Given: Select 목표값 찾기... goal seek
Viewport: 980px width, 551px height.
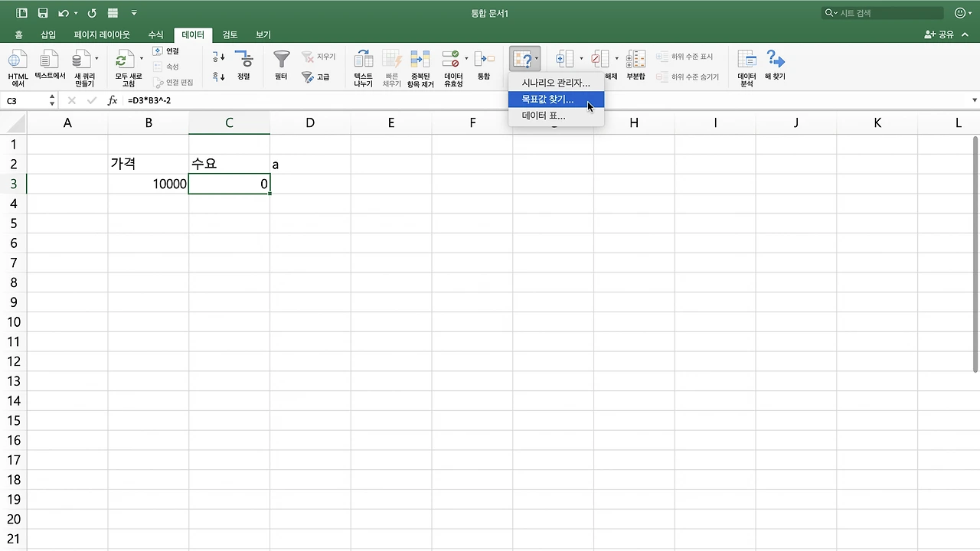Looking at the screenshot, I should click(556, 99).
